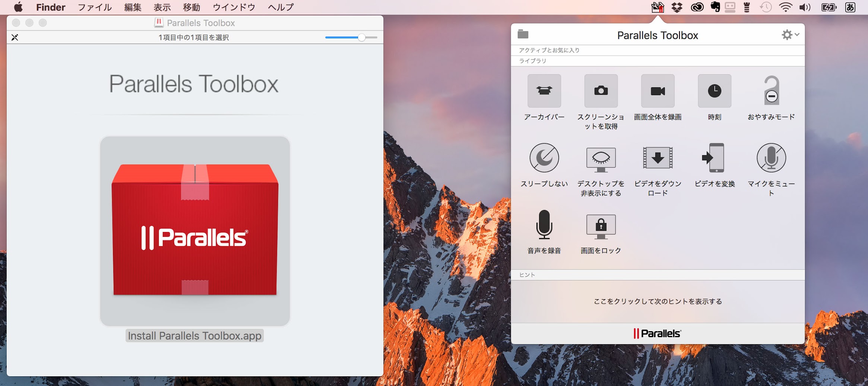This screenshot has width=868, height=386.
Task: Click tools icon in Finder window status bar
Action: [15, 37]
